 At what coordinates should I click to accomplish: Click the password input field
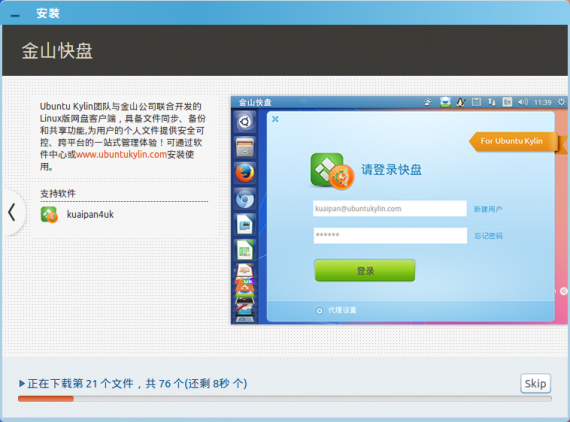point(390,235)
